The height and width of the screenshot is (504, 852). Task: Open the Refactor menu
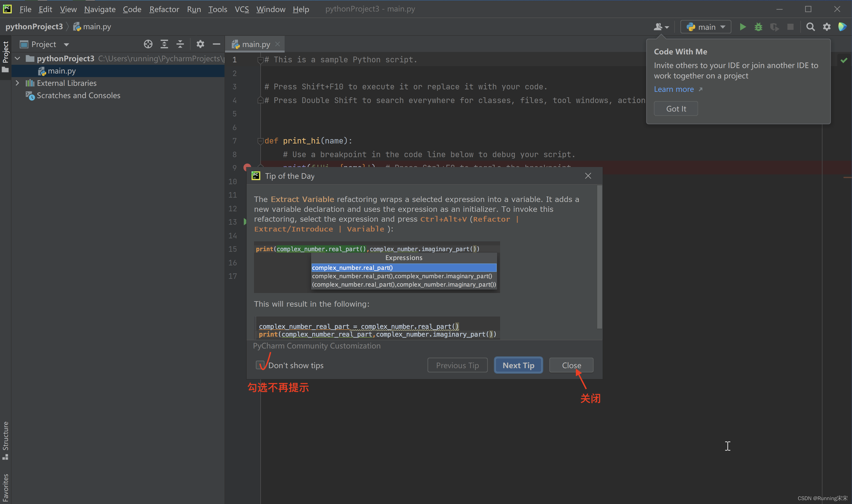tap(164, 9)
